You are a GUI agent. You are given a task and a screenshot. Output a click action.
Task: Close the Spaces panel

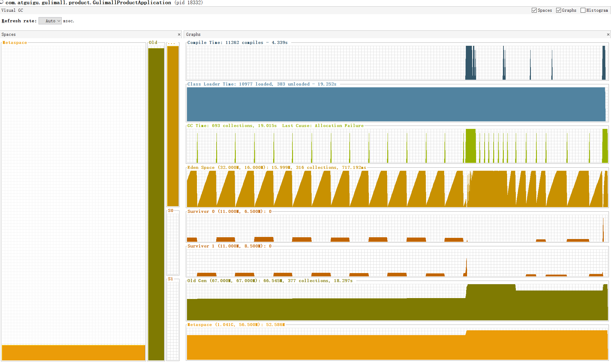(179, 35)
